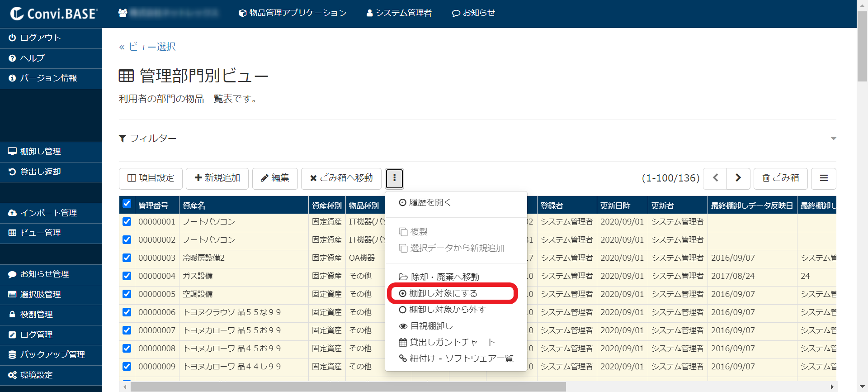Go back to ビュー選択
Screen dimensions: 868x392
(x=147, y=47)
